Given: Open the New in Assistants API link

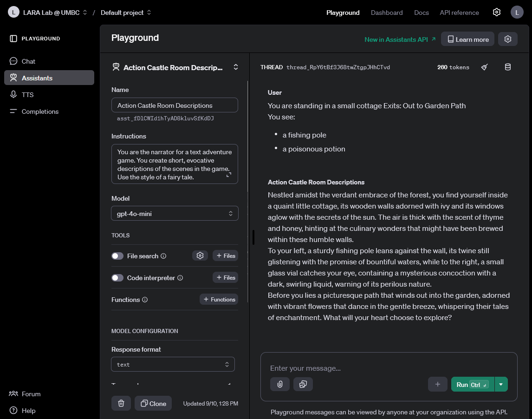Looking at the screenshot, I should 400,39.
